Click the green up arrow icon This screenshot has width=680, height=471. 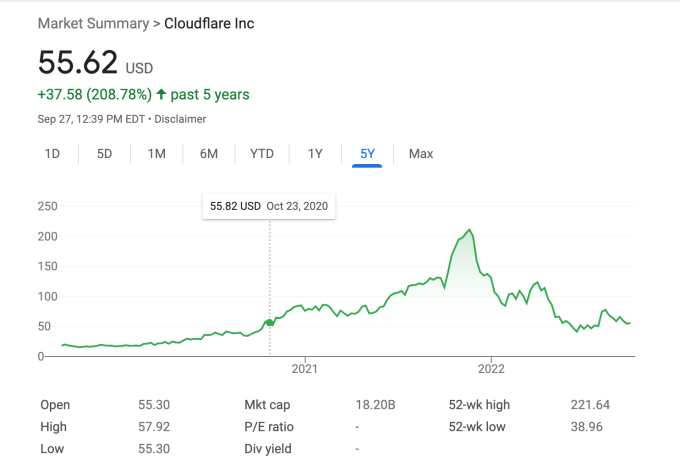[161, 95]
